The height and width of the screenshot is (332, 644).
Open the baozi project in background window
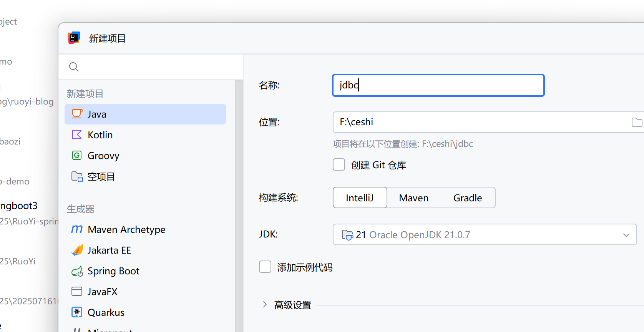[10, 141]
